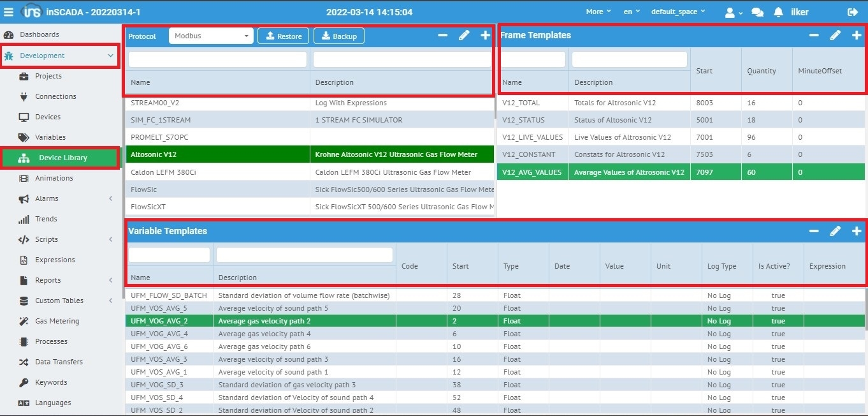Click the notifications bell icon

click(x=778, y=12)
